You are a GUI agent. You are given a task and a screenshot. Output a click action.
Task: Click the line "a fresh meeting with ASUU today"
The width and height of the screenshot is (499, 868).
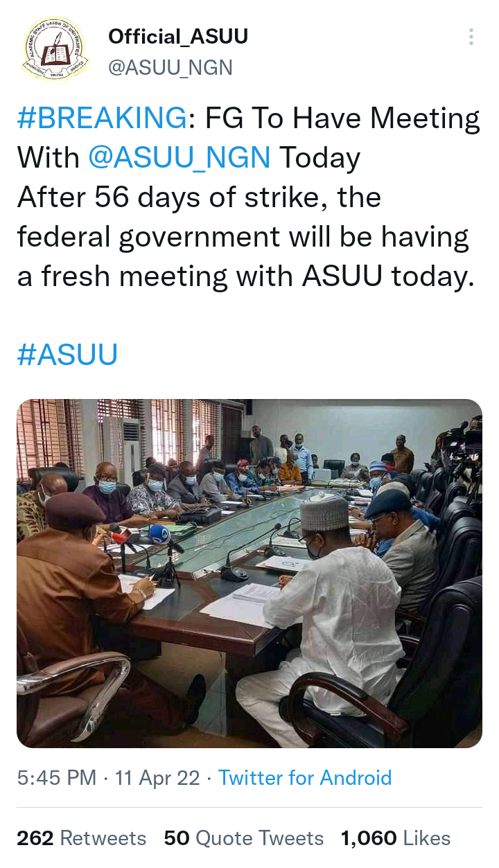245,276
